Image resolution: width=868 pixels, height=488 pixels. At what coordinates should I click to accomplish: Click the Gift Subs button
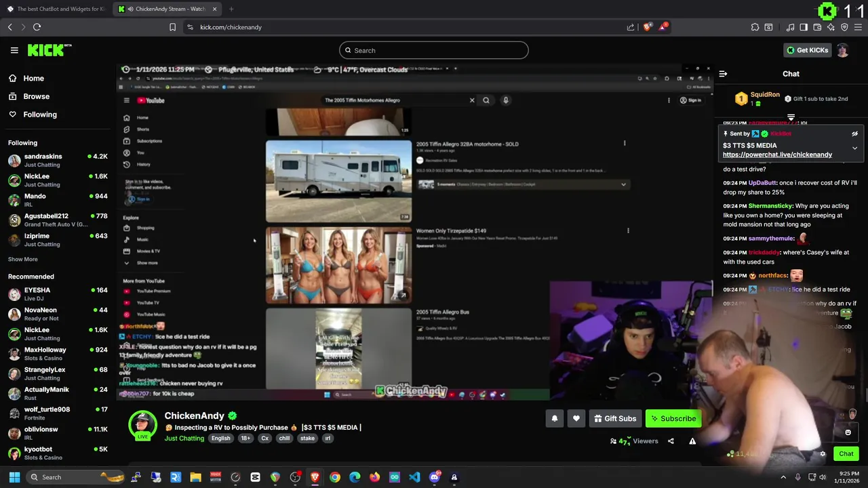[615, 418]
